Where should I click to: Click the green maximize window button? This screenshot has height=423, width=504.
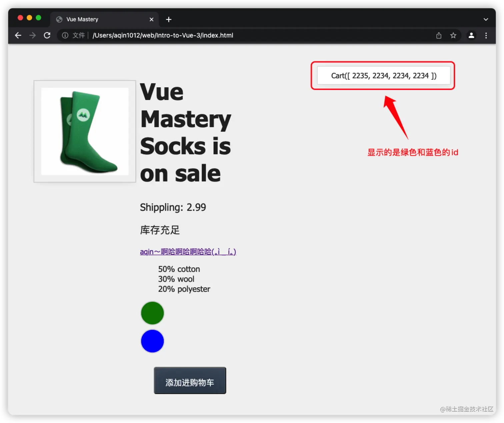(38, 18)
